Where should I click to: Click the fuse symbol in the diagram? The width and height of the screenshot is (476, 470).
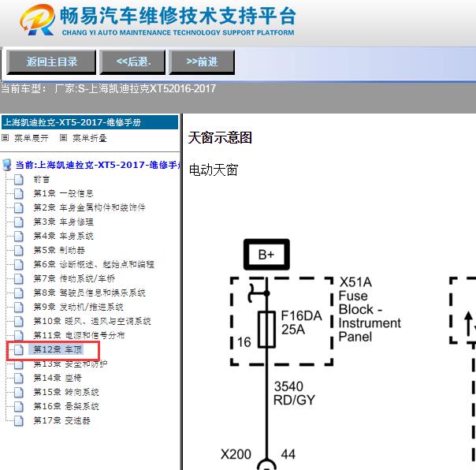267,330
